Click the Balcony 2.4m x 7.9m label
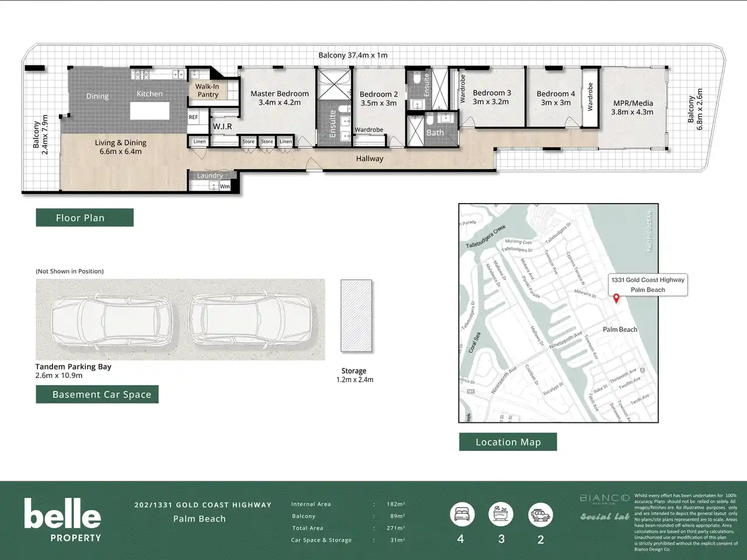The width and height of the screenshot is (747, 560). (x=41, y=135)
